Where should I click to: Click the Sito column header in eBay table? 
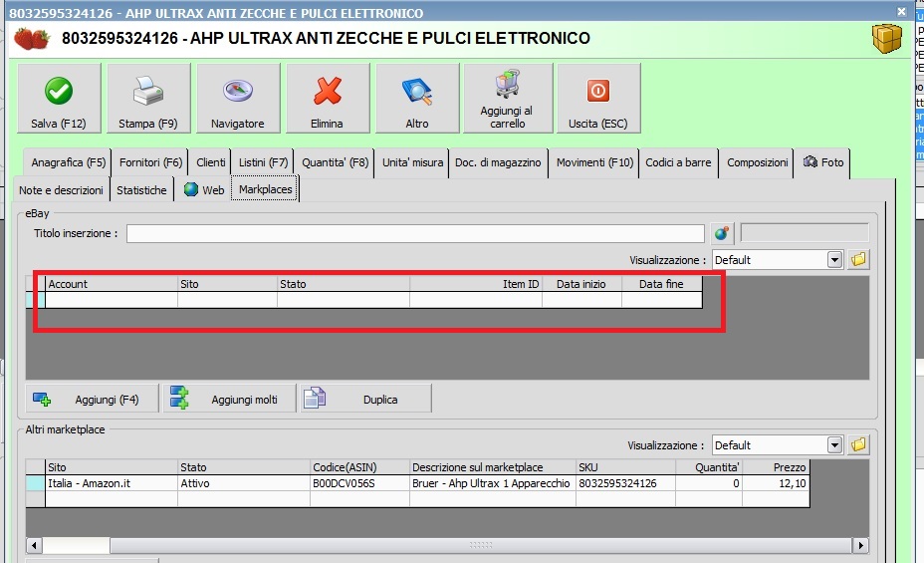pyautogui.click(x=227, y=284)
